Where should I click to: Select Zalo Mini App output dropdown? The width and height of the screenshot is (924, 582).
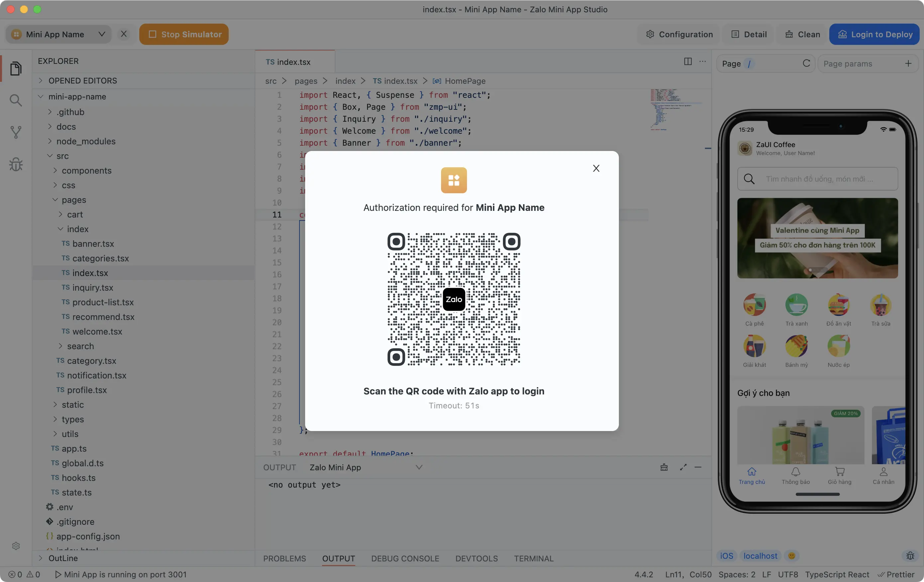click(x=366, y=467)
